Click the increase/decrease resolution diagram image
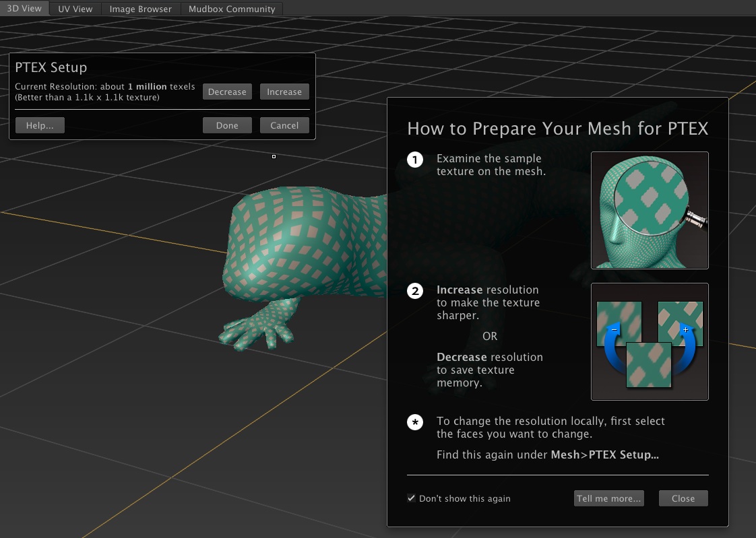 point(650,341)
